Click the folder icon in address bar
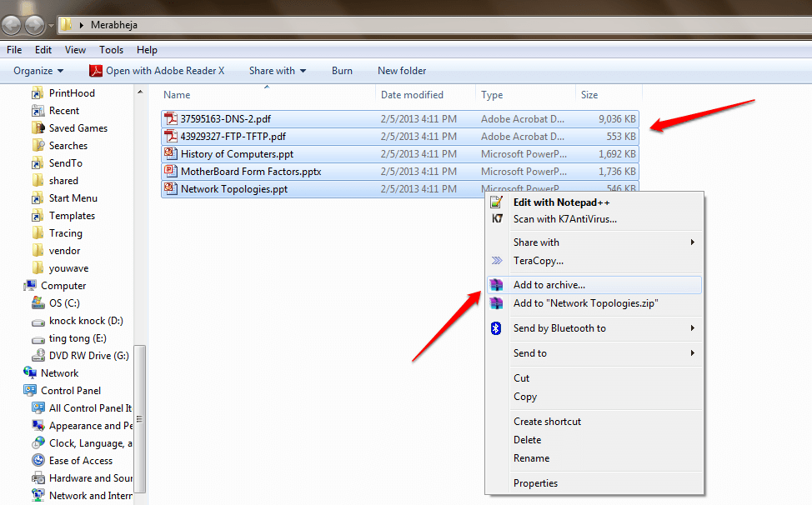 click(x=66, y=24)
